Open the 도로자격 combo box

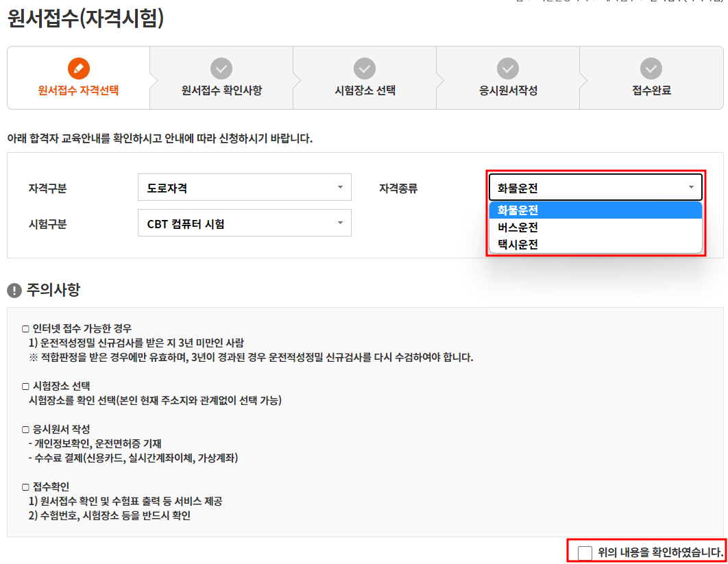pyautogui.click(x=245, y=187)
